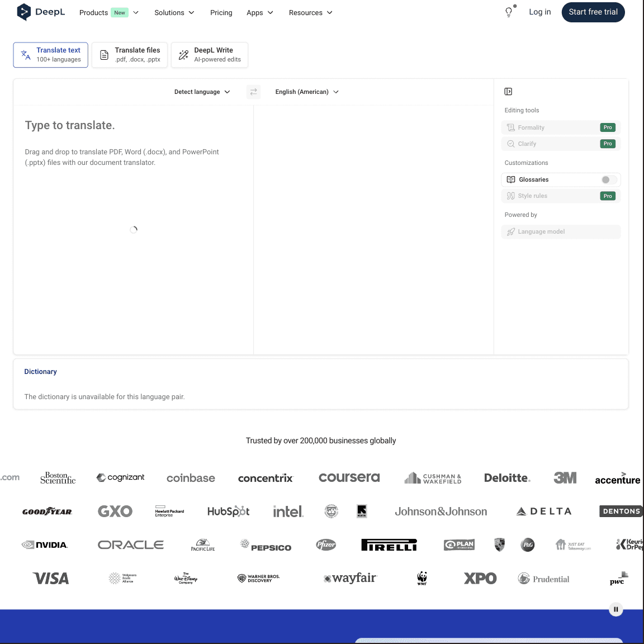Image resolution: width=644 pixels, height=644 pixels.
Task: Click the DeepL logo
Action: 41,12
